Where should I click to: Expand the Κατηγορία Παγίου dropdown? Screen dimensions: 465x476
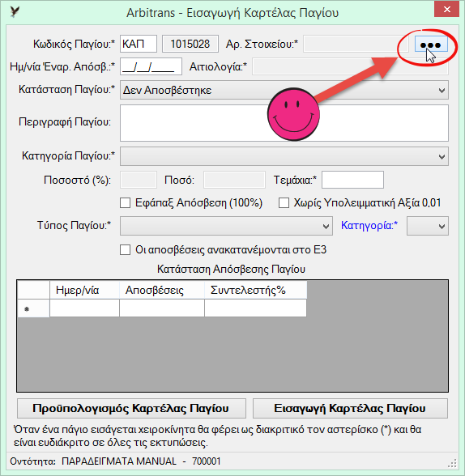coord(284,156)
